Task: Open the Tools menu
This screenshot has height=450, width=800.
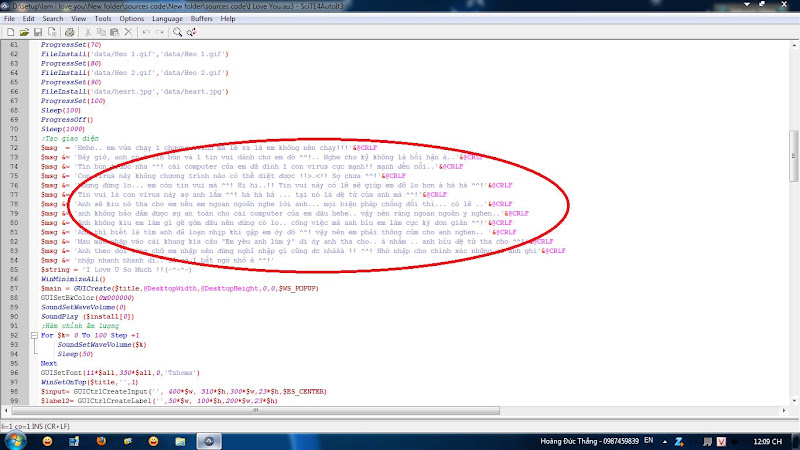Action: tap(102, 18)
